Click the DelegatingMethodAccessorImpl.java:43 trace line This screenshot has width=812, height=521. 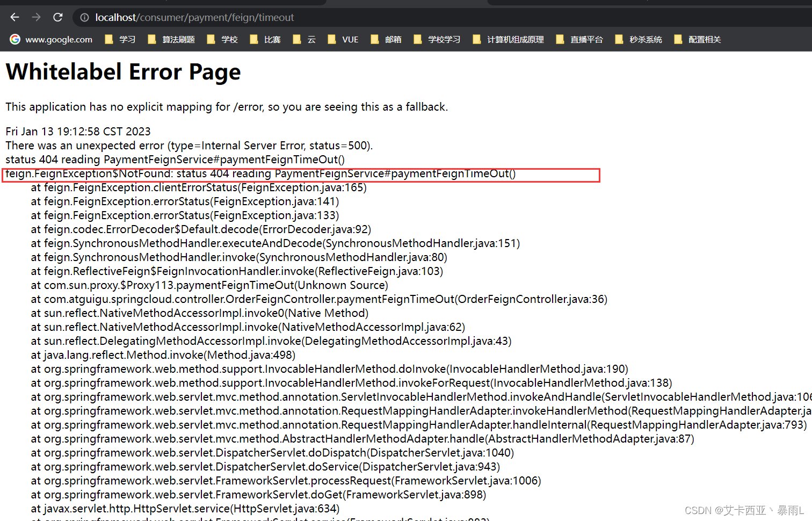[x=271, y=341]
